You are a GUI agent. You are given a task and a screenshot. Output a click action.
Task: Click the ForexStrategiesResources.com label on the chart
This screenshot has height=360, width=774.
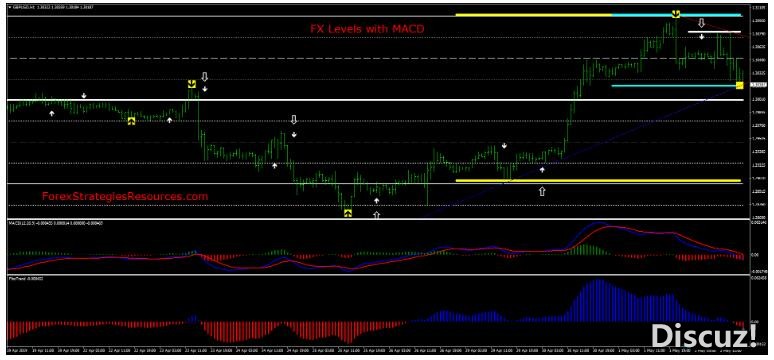point(125,197)
